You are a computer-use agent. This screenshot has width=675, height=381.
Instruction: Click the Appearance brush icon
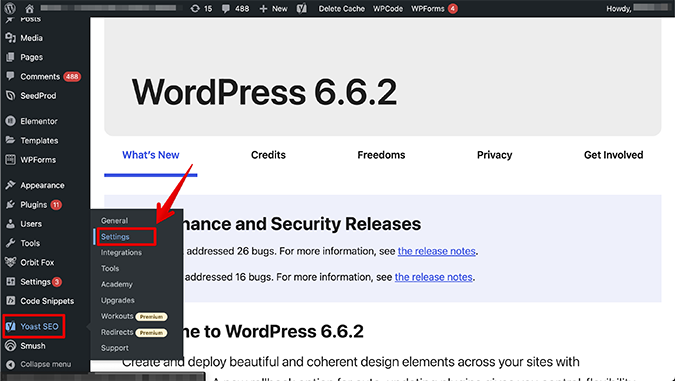(10, 185)
